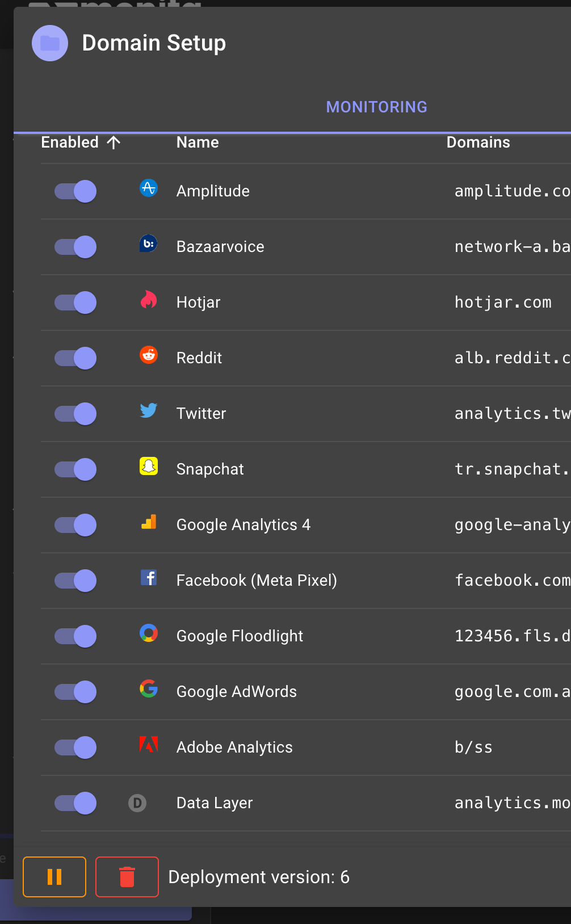This screenshot has width=571, height=924.
Task: Click the Google Floodlight ring icon
Action: coord(149,633)
